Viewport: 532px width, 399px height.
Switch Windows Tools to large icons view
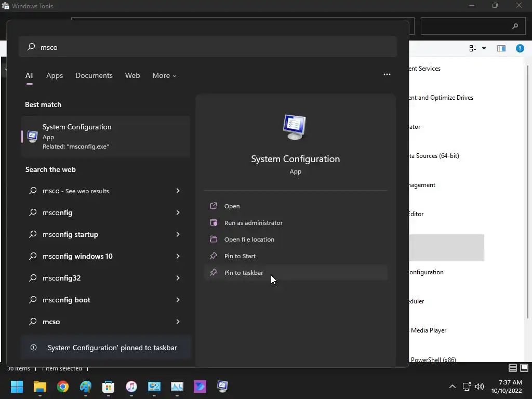tap(524, 368)
